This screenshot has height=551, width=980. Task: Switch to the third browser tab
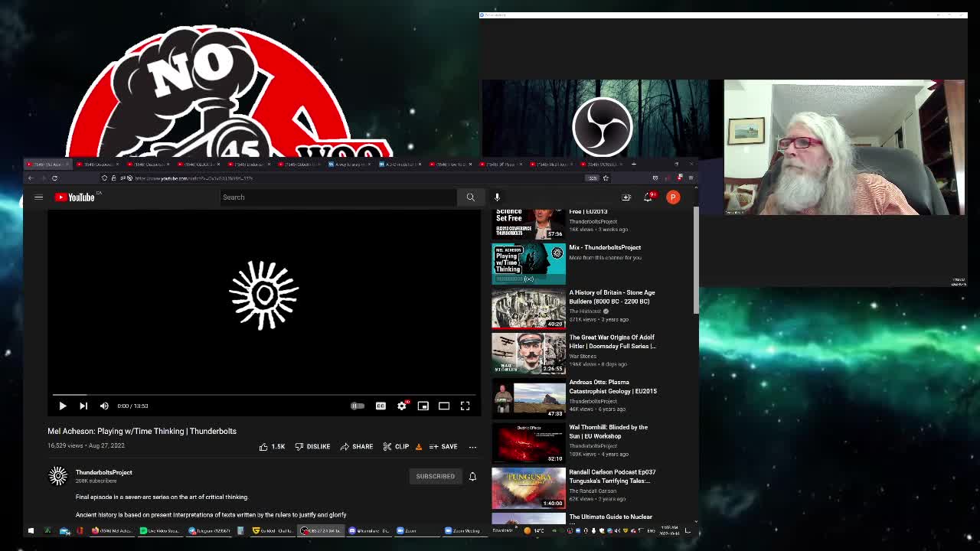coord(148,164)
